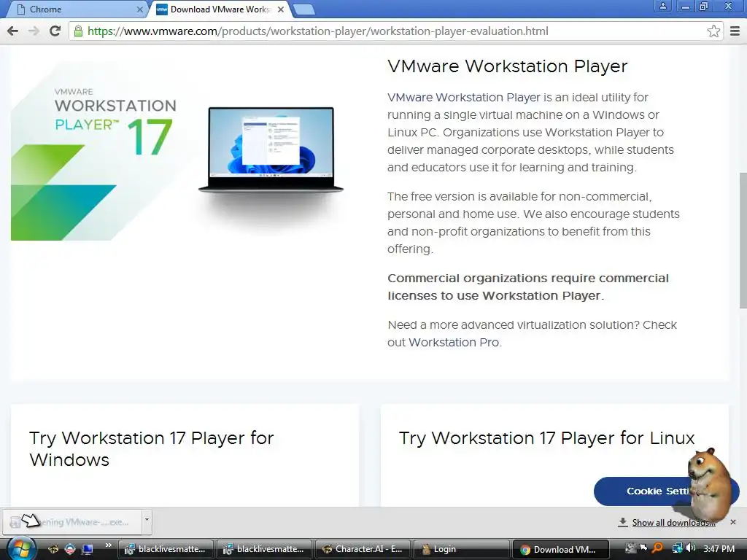Viewport: 747px width, 560px height.
Task: Switch to the Character.AI taskbar window
Action: pyautogui.click(x=363, y=549)
